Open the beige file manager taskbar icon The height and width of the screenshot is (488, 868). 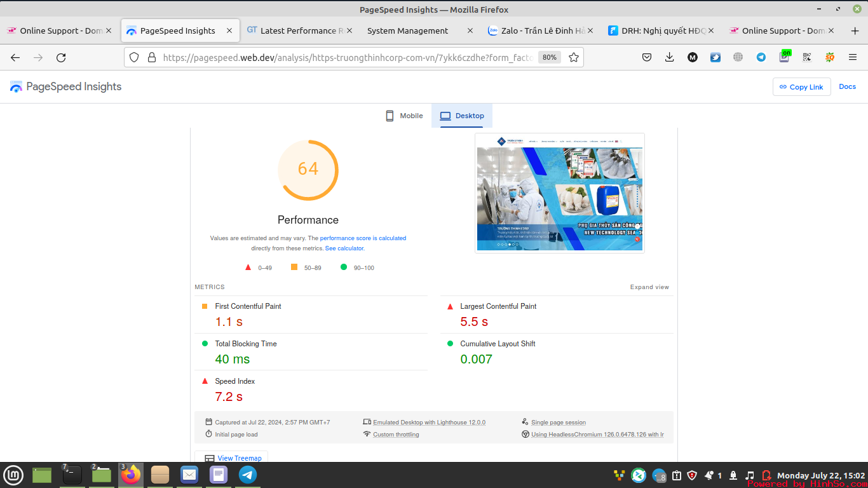[160, 475]
